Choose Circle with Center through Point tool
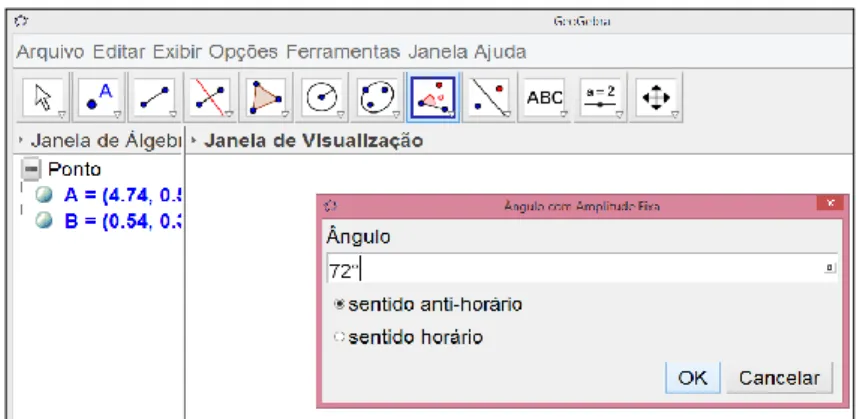 (322, 98)
